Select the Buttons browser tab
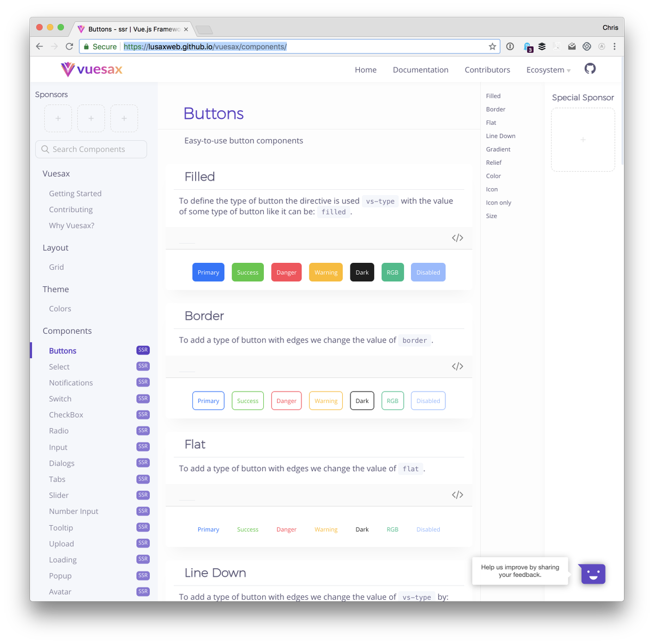This screenshot has width=654, height=644. (132, 29)
